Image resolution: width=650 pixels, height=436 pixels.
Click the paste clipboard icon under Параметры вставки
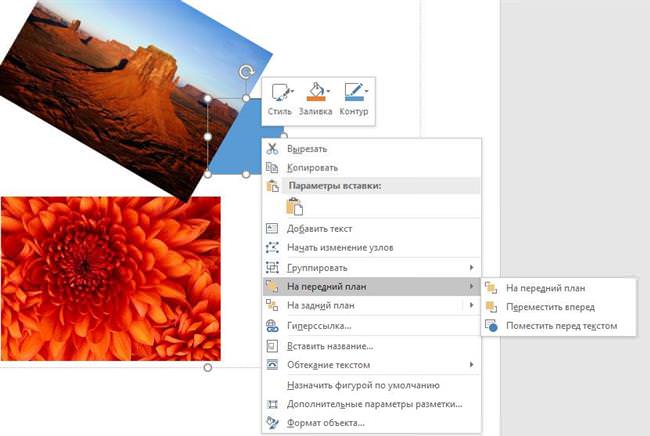295,207
